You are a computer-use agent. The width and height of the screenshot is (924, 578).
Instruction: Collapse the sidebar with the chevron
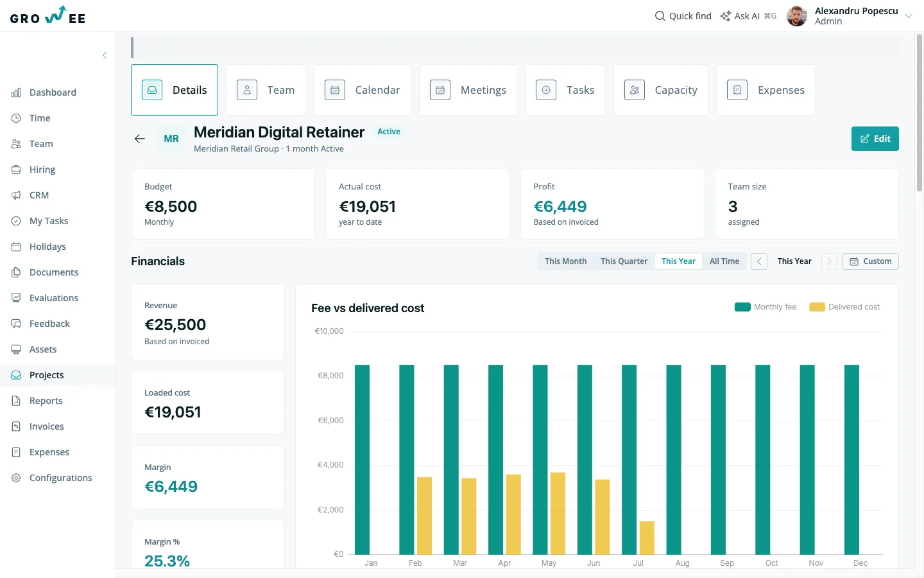coord(105,55)
